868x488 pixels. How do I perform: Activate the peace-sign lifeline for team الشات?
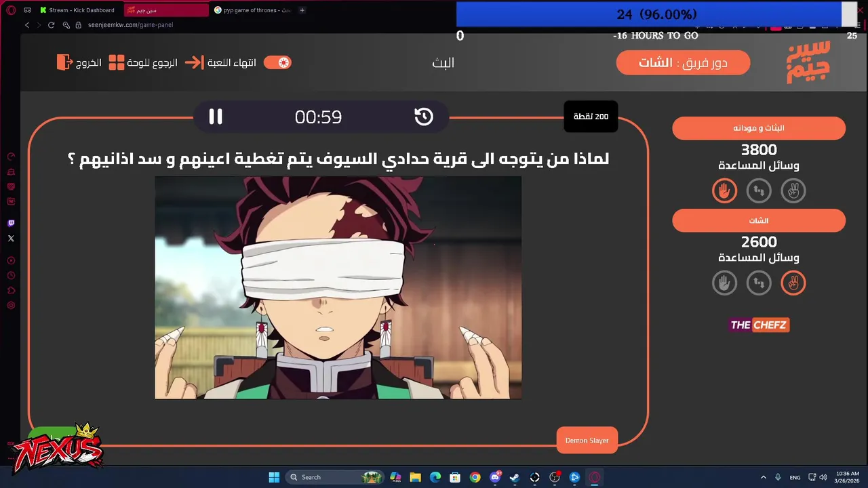(793, 283)
